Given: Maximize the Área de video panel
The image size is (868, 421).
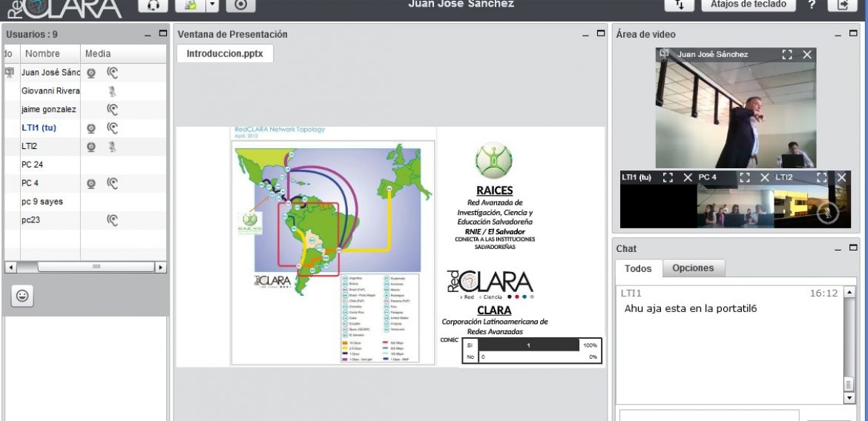Looking at the screenshot, I should [853, 33].
